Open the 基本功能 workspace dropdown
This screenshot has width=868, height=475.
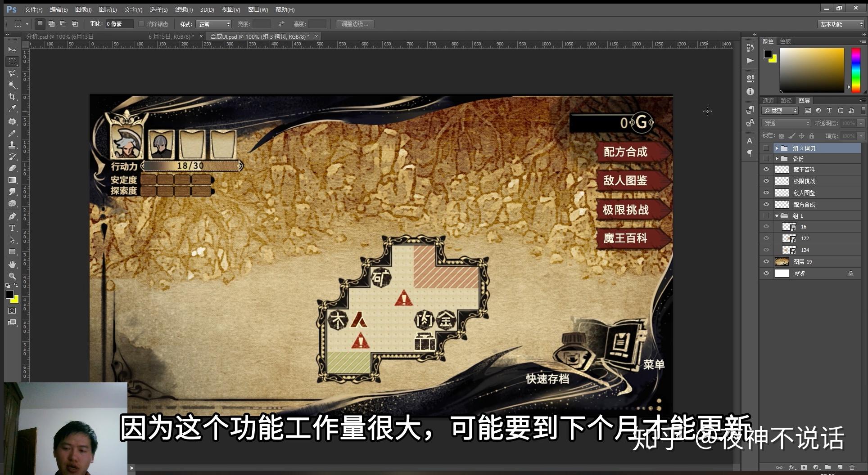pos(841,24)
